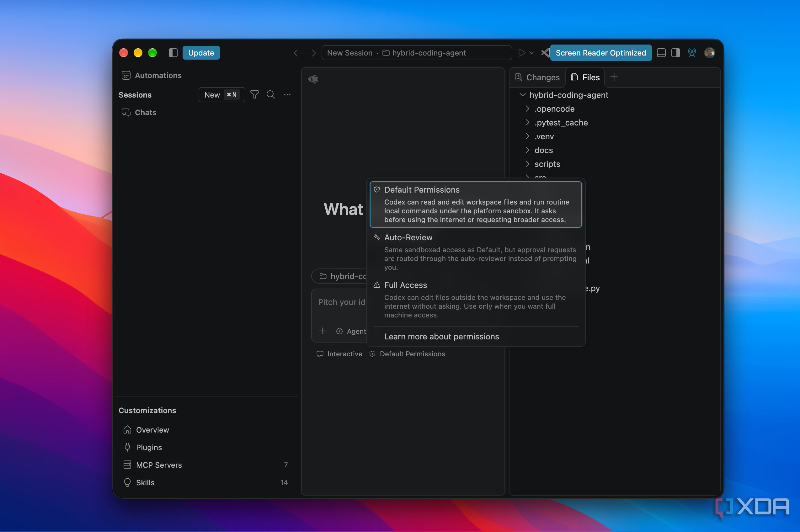This screenshot has height=532, width=800.
Task: Open the New Session hybrid-coding-agent field
Action: (416, 53)
